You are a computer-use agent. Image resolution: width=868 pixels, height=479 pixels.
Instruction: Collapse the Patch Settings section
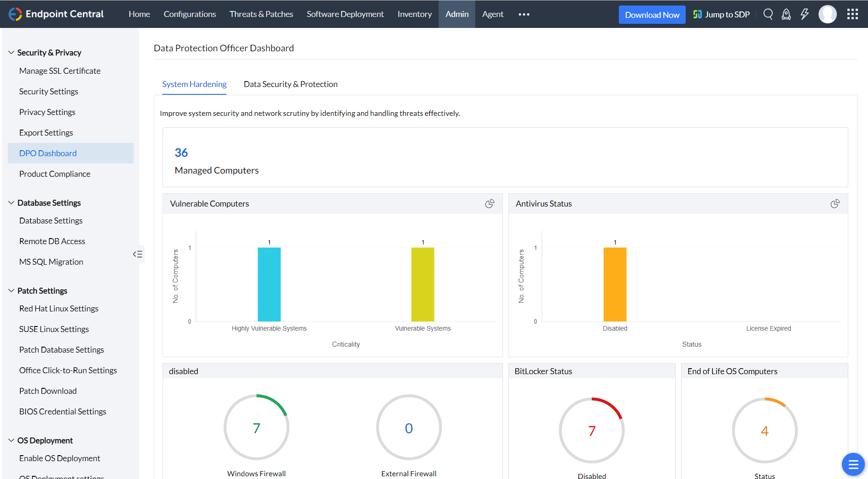pos(11,290)
